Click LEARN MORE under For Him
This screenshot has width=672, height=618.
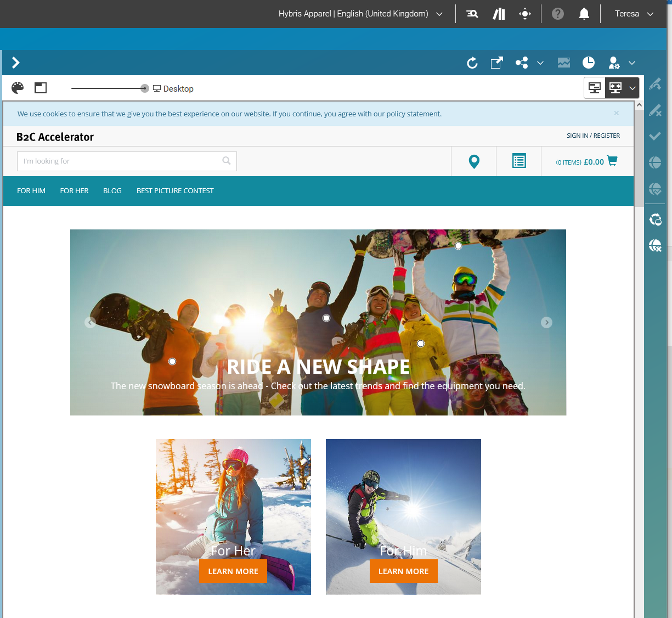(x=403, y=571)
